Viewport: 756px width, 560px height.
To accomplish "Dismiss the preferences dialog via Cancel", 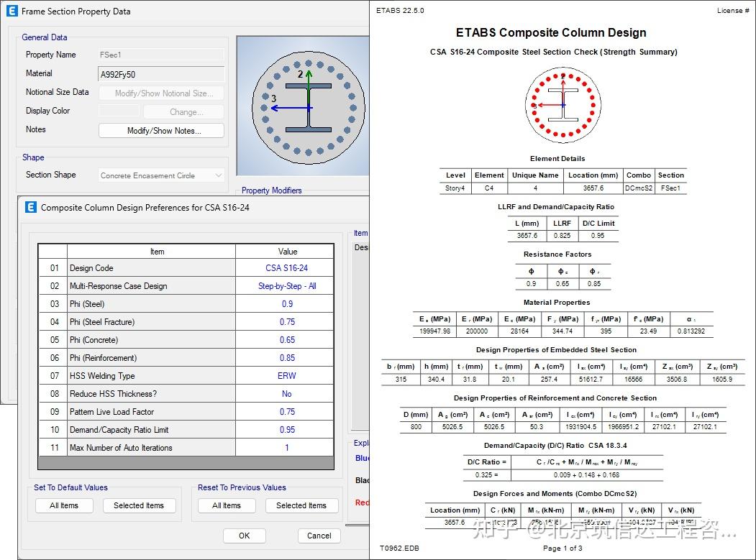I will coord(319,536).
